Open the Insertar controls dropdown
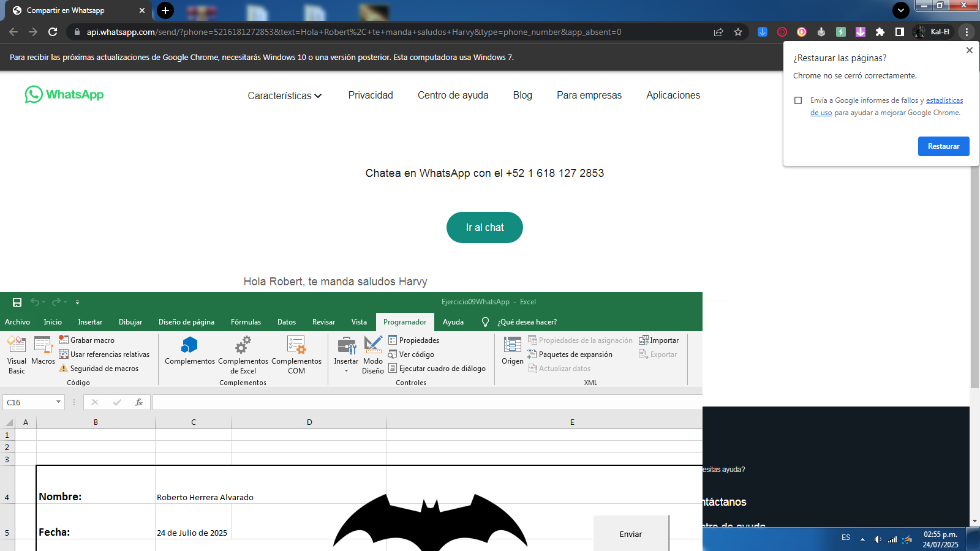Screen dimensions: 980x551 pyautogui.click(x=346, y=355)
